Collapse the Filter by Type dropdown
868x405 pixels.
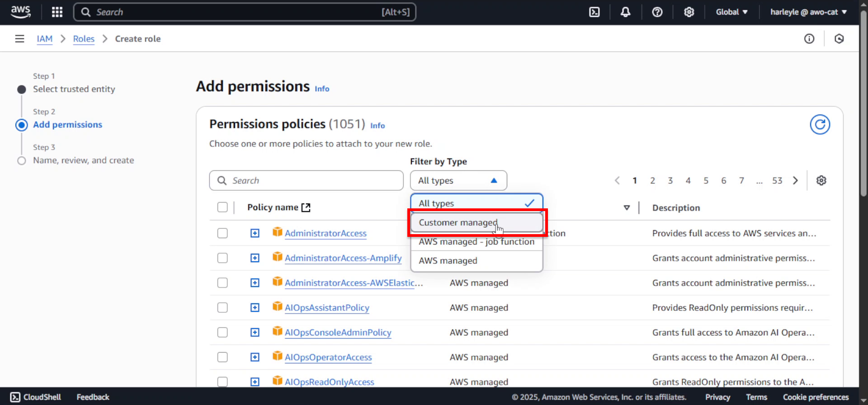(x=458, y=180)
